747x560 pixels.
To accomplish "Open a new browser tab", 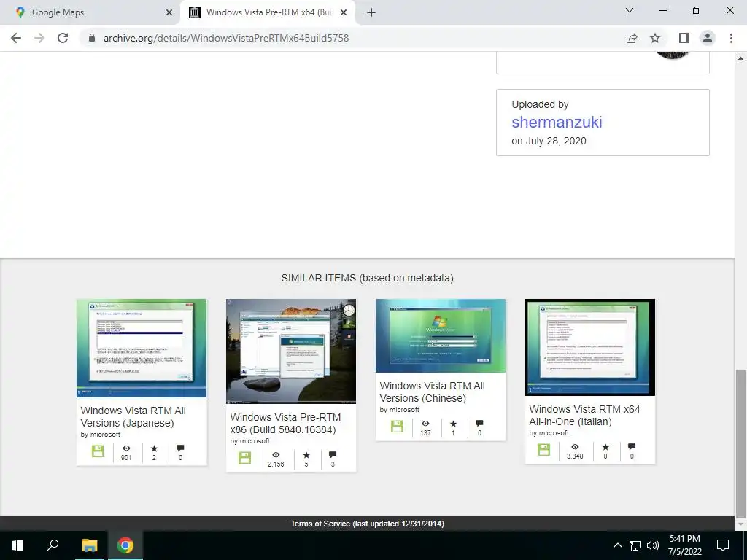I will pos(371,12).
